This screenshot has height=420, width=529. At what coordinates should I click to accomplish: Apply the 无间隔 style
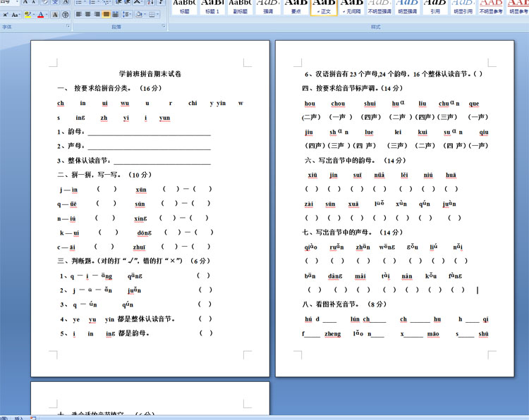pyautogui.click(x=351, y=7)
